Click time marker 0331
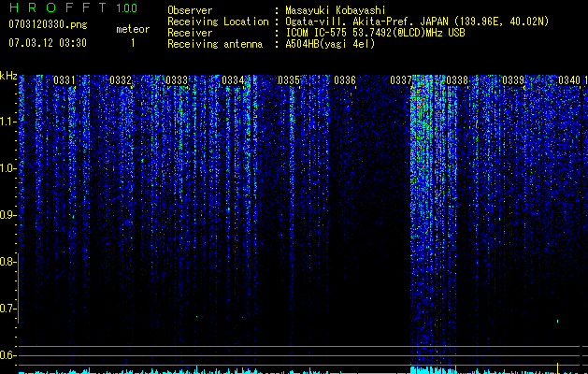The width and height of the screenshot is (588, 374). point(65,80)
